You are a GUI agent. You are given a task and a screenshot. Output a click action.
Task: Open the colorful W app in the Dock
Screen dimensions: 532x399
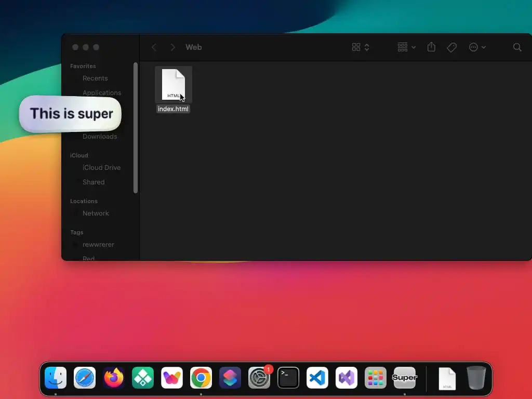pyautogui.click(x=172, y=378)
